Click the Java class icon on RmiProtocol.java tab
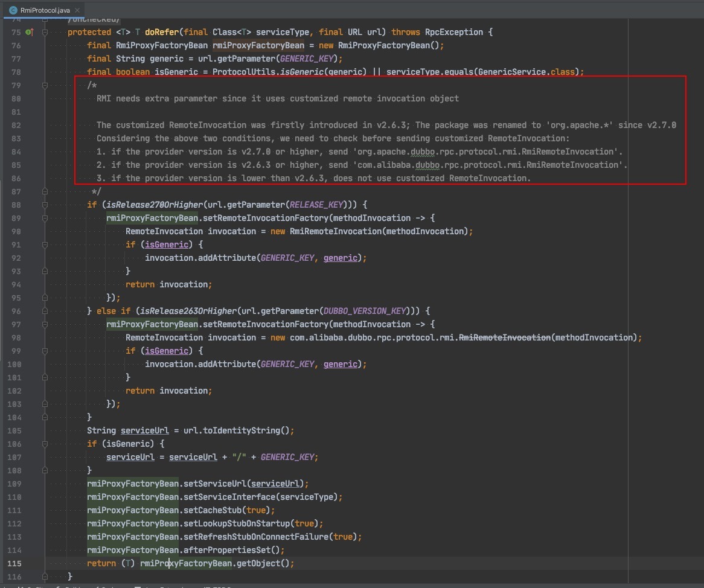Image resolution: width=704 pixels, height=588 pixels. click(13, 10)
